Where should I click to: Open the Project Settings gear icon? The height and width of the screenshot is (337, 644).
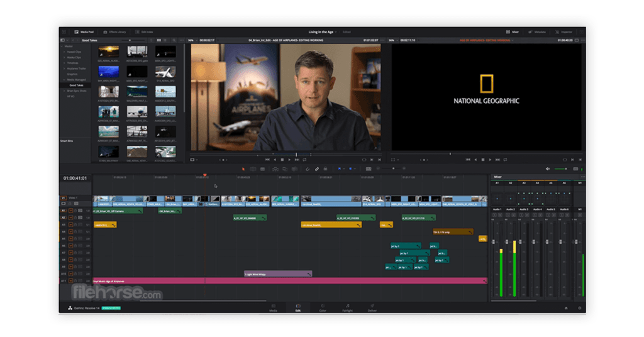(x=579, y=308)
